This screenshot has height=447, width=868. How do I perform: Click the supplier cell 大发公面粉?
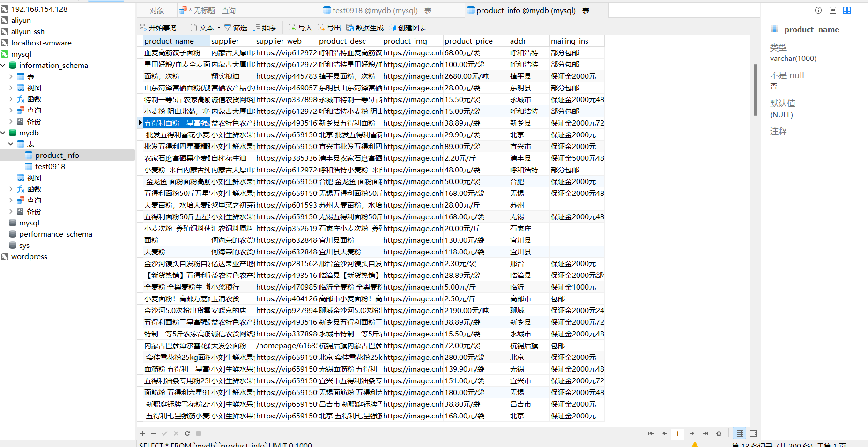tap(232, 346)
